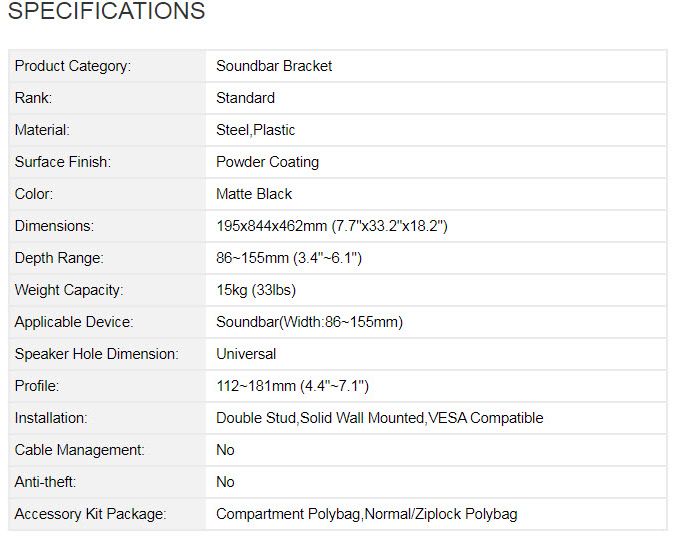Image resolution: width=677 pixels, height=539 pixels.
Task: Click the Rank row label
Action: pyautogui.click(x=33, y=98)
